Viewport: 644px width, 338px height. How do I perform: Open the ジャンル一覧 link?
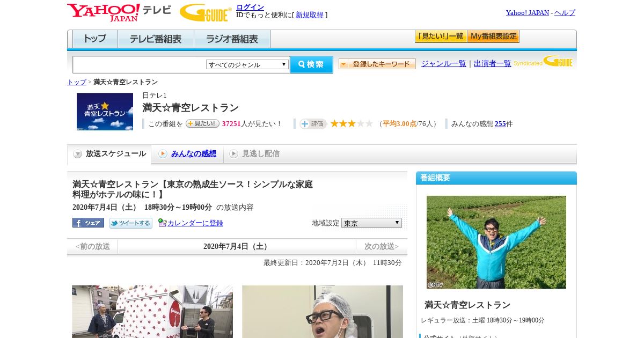pyautogui.click(x=444, y=64)
